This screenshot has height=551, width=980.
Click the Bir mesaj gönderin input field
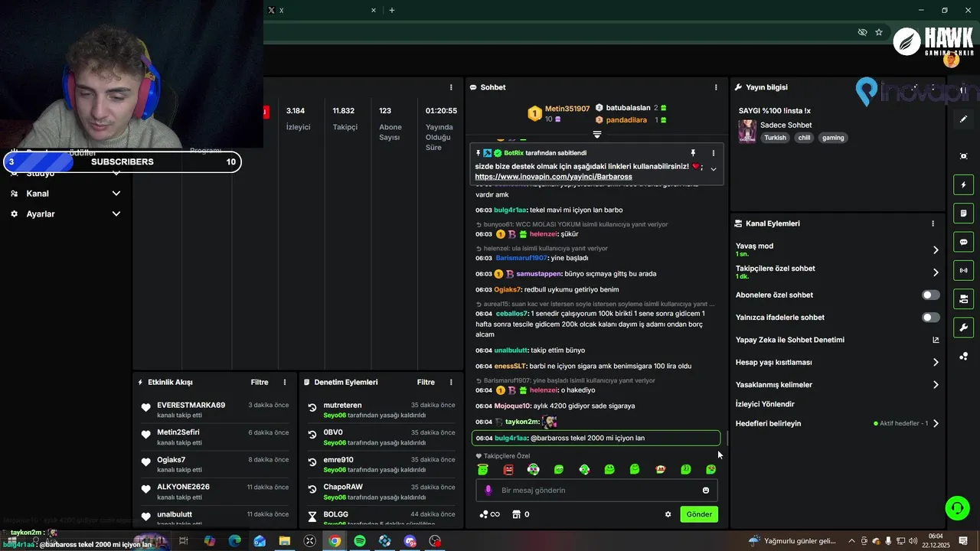(x=597, y=491)
